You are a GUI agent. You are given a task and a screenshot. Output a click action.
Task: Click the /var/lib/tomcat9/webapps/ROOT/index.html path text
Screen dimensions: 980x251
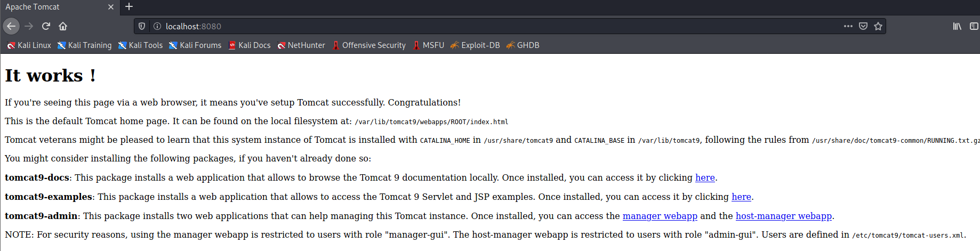click(x=431, y=122)
